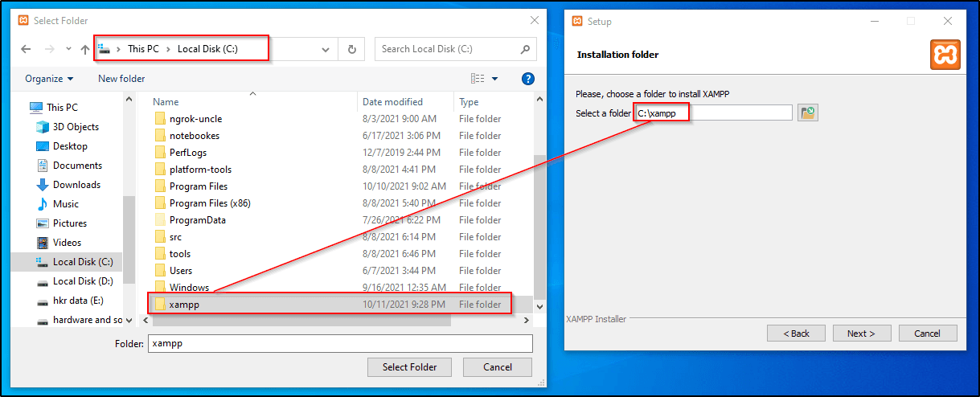Click Cancel in Setup window
This screenshot has width=980, height=397.
point(927,334)
